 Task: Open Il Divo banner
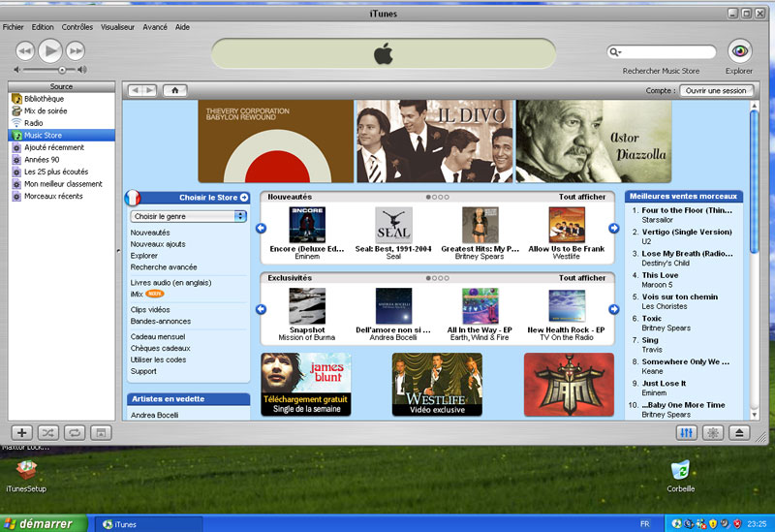435,141
